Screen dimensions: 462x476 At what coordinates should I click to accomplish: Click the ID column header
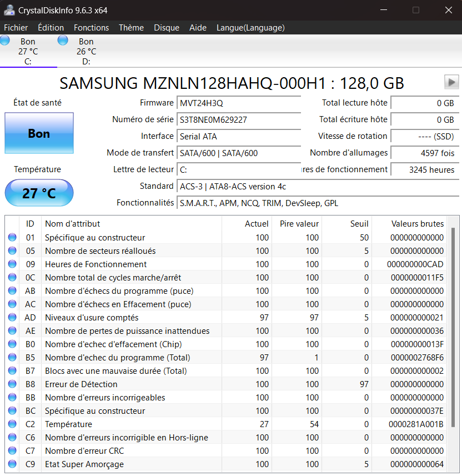click(30, 224)
